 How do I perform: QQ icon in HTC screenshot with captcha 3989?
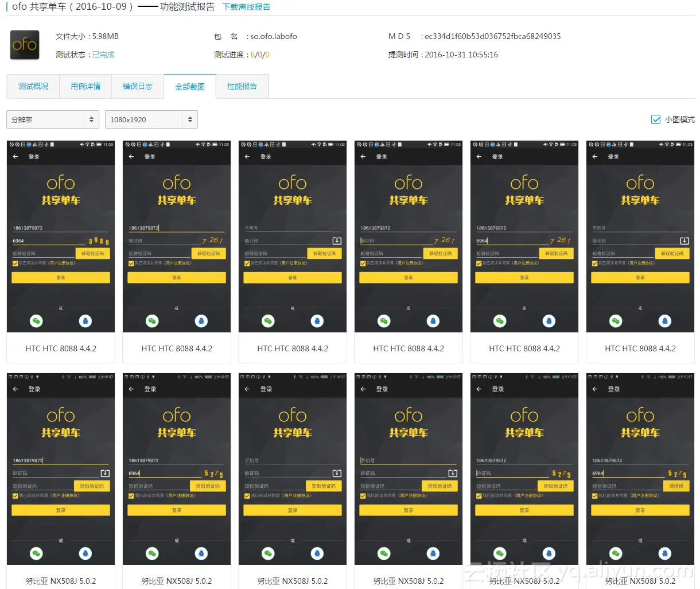click(85, 321)
